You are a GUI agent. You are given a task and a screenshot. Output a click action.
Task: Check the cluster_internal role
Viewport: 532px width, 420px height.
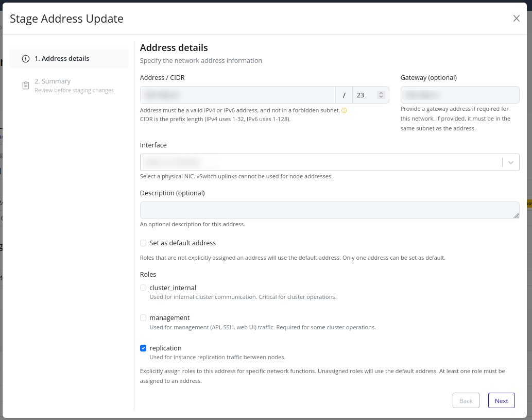pyautogui.click(x=143, y=288)
